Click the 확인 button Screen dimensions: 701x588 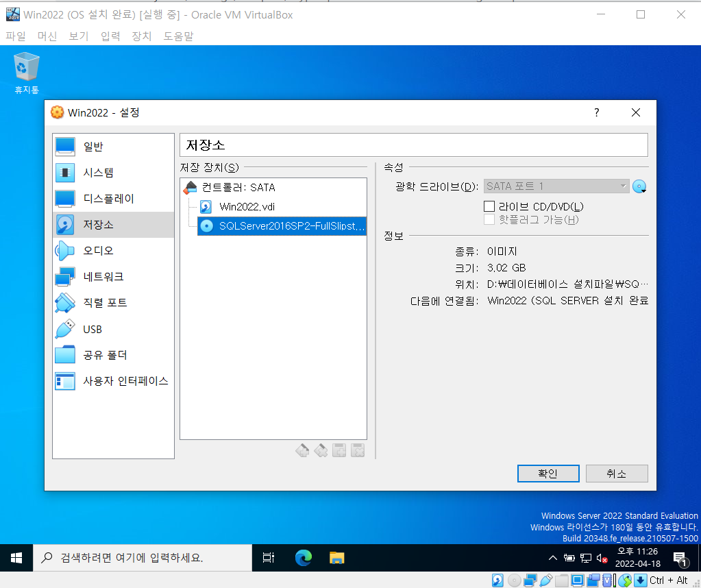(x=548, y=474)
